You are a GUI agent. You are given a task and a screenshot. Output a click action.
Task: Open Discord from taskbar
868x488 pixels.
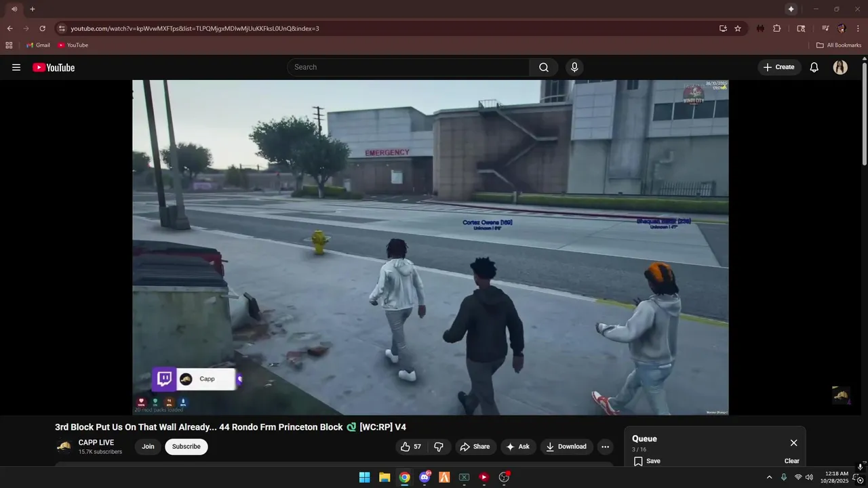425,477
